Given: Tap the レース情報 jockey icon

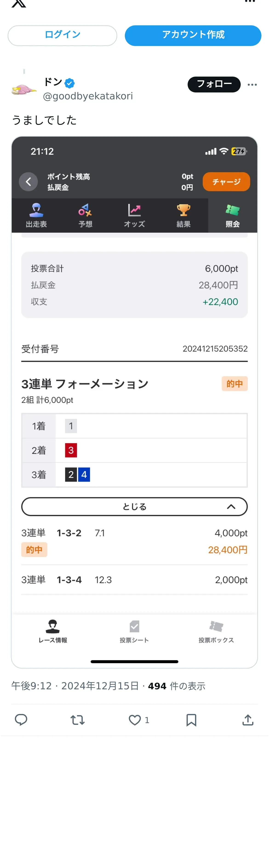Looking at the screenshot, I should 53,627.
